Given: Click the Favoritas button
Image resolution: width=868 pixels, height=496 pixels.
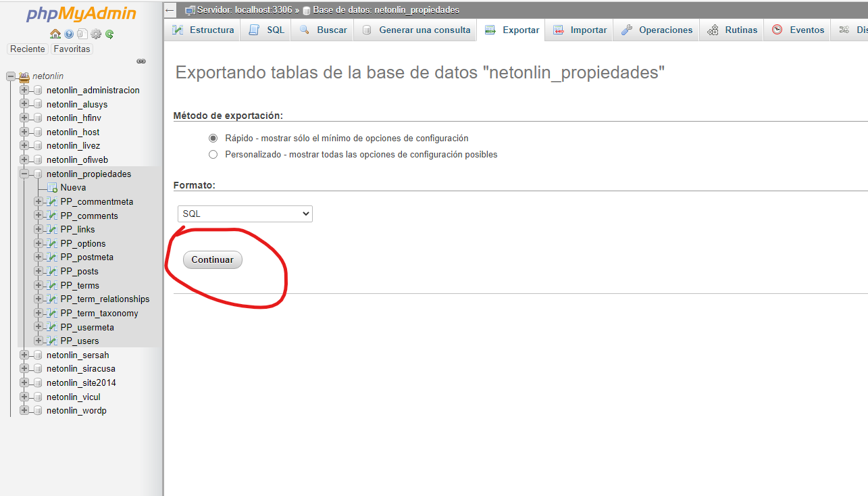Looking at the screenshot, I should point(72,49).
